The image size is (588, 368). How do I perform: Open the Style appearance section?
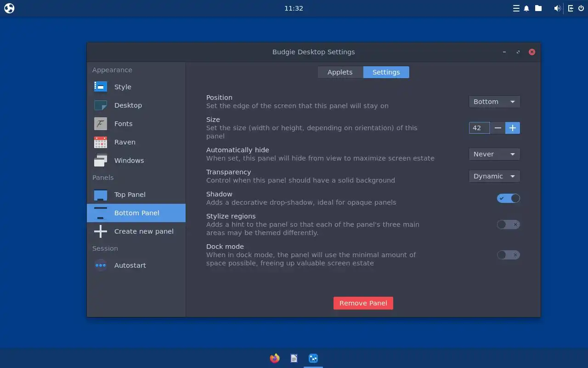point(136,87)
